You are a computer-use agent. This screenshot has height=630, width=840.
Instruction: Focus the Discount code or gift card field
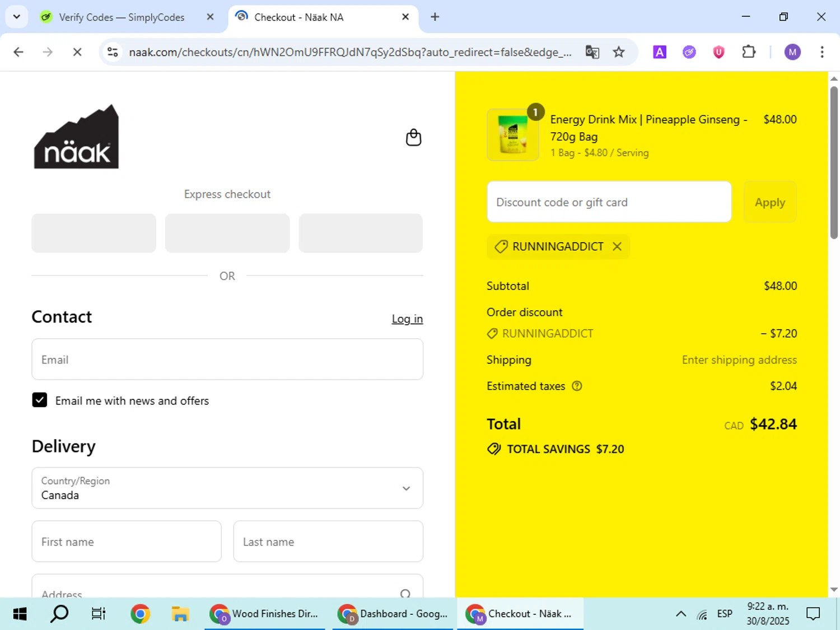point(609,202)
